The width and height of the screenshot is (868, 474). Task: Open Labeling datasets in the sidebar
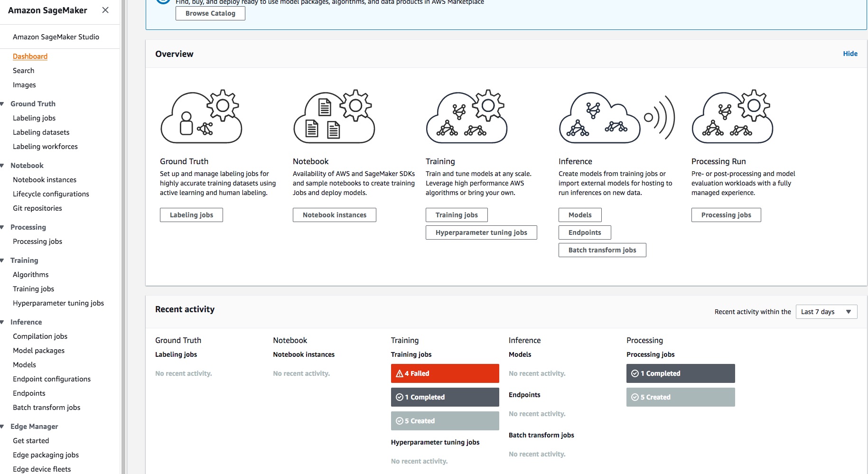click(x=41, y=132)
